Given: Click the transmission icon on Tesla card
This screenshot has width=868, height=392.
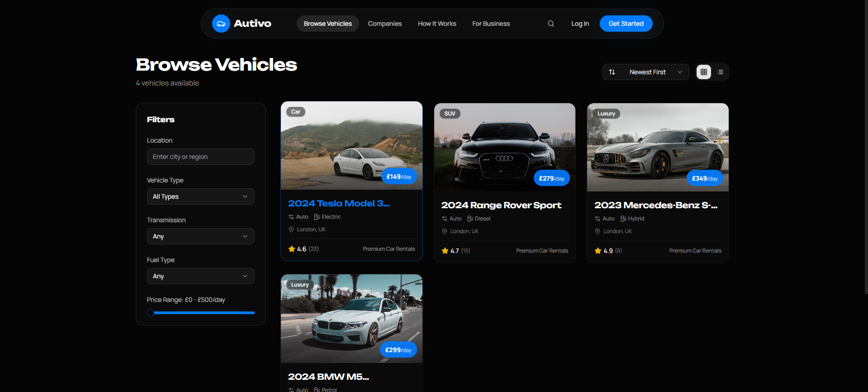Looking at the screenshot, I should (x=291, y=217).
